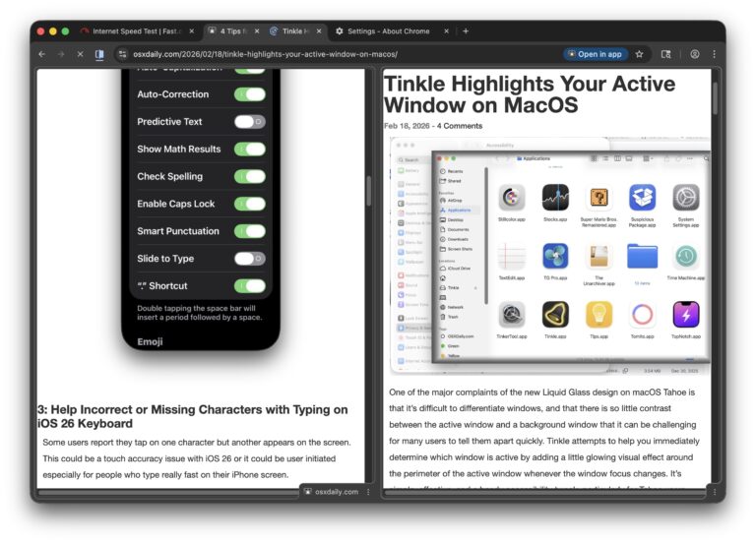The width and height of the screenshot is (756, 543).
Task: Toggle Show Math Results switch
Action: pos(250,150)
